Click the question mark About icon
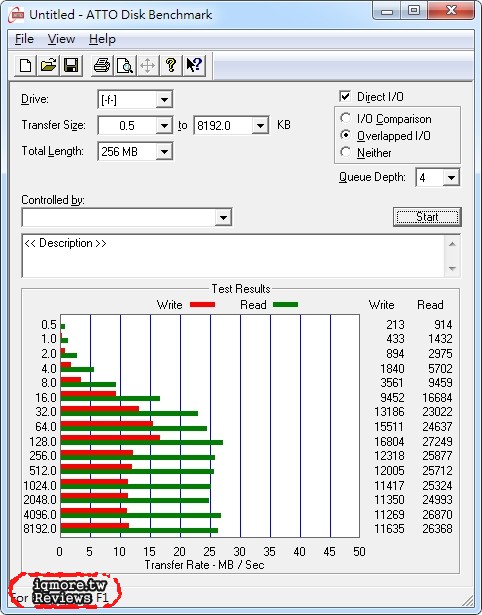482x615 pixels. (171, 65)
